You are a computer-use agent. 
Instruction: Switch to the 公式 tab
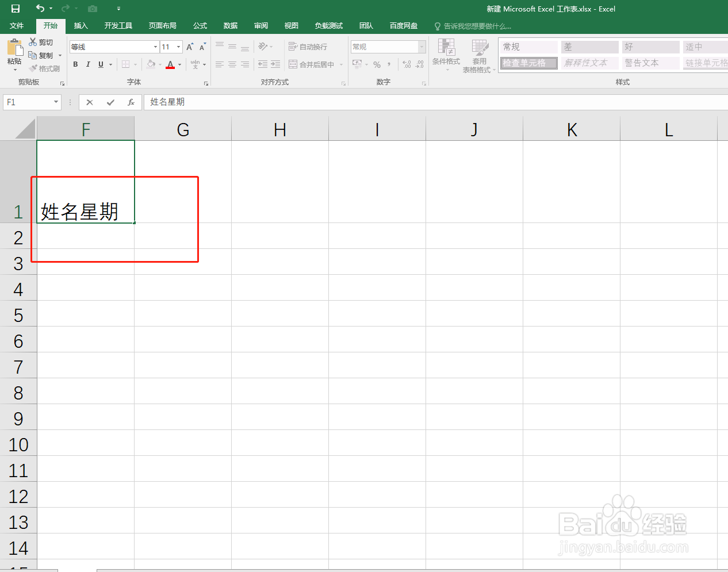click(x=200, y=26)
